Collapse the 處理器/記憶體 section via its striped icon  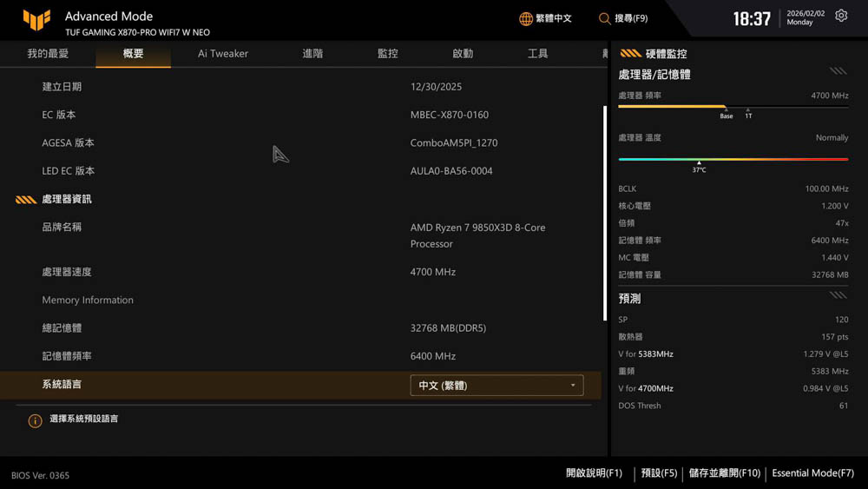(838, 72)
